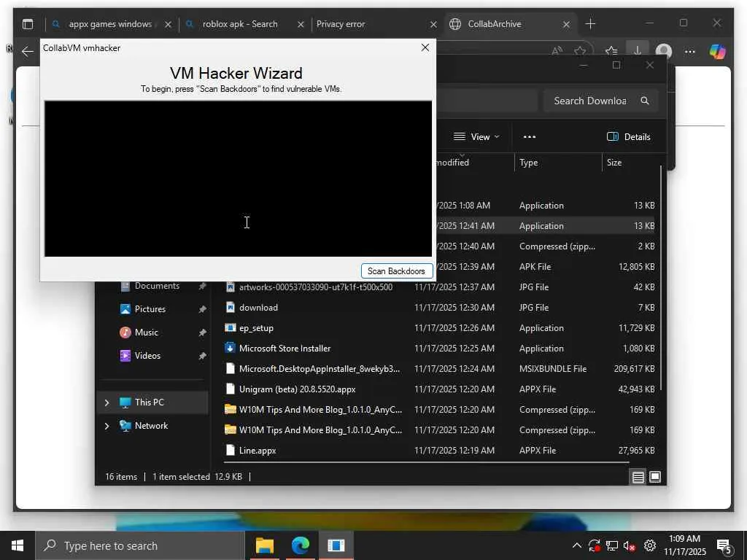
Task: Expand the Network tree node
Action: (x=107, y=426)
